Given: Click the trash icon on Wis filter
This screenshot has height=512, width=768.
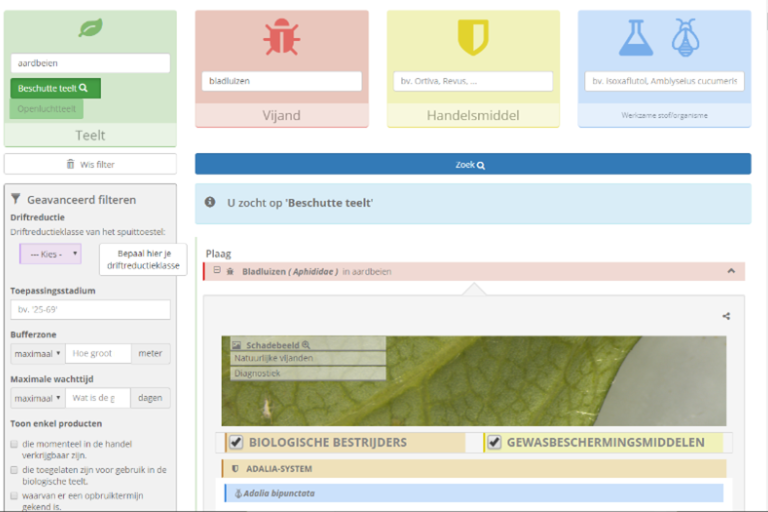Looking at the screenshot, I should [x=71, y=164].
